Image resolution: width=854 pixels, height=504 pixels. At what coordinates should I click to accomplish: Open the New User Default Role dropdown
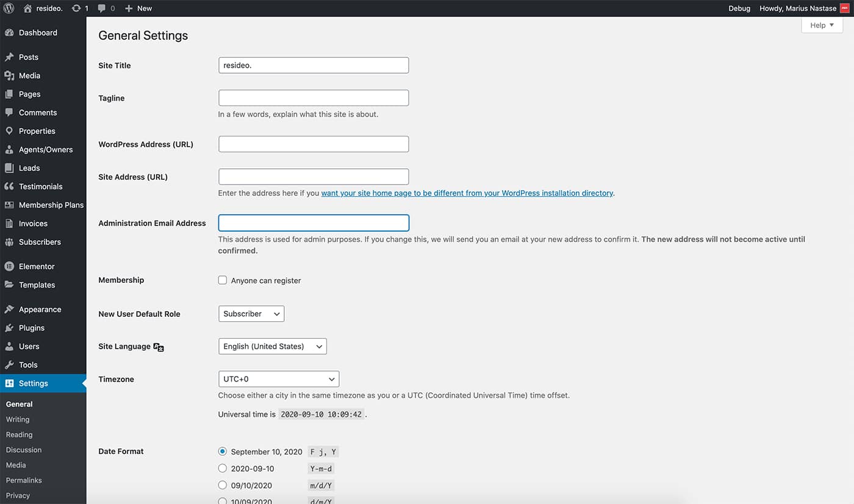tap(251, 314)
